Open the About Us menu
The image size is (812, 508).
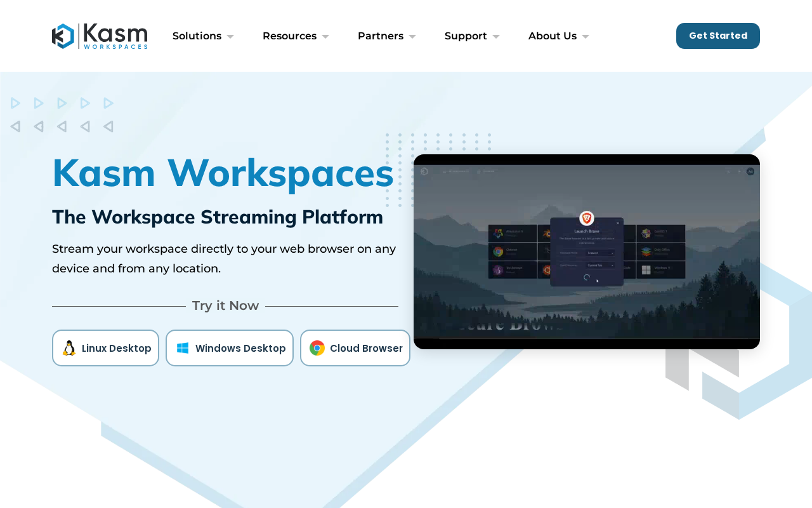553,36
